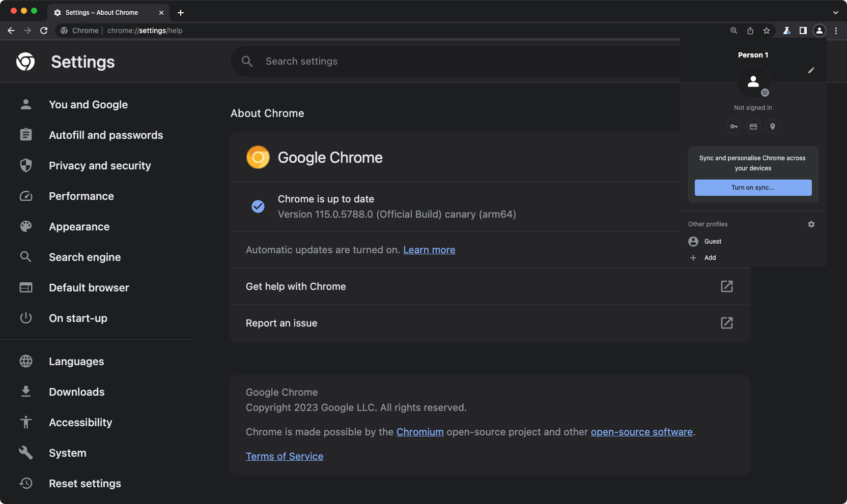847x504 pixels.
Task: Select the Settings – About Chrome tab
Action: pyautogui.click(x=109, y=13)
